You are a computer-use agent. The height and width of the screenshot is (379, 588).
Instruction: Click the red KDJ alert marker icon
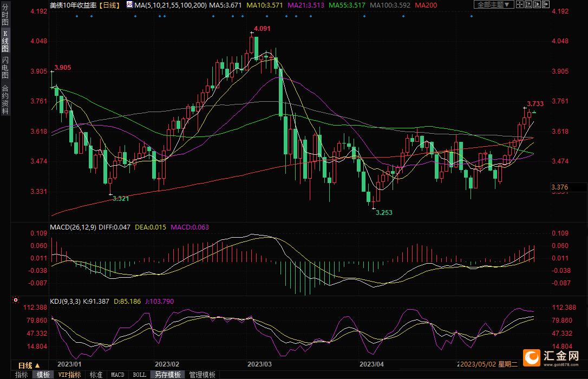pyautogui.click(x=15, y=300)
